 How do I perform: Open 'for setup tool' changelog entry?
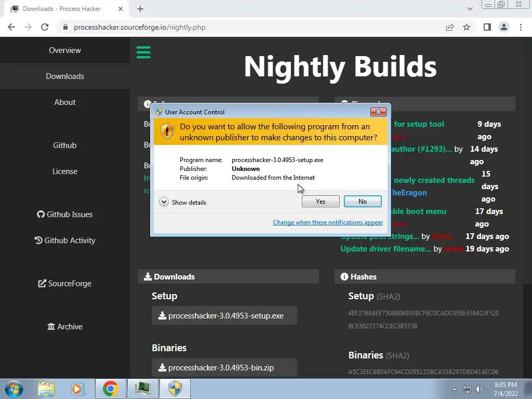tap(419, 124)
